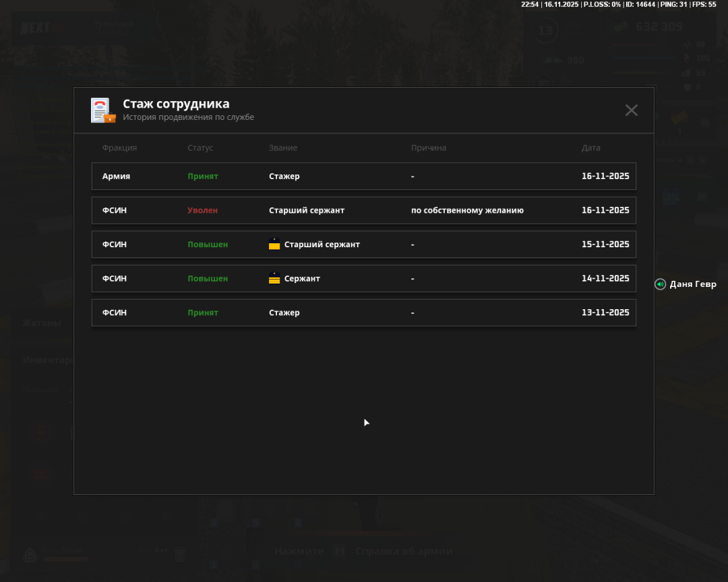Click the Старший сержант rank insignia icon
This screenshot has height=582, width=728.
[274, 245]
